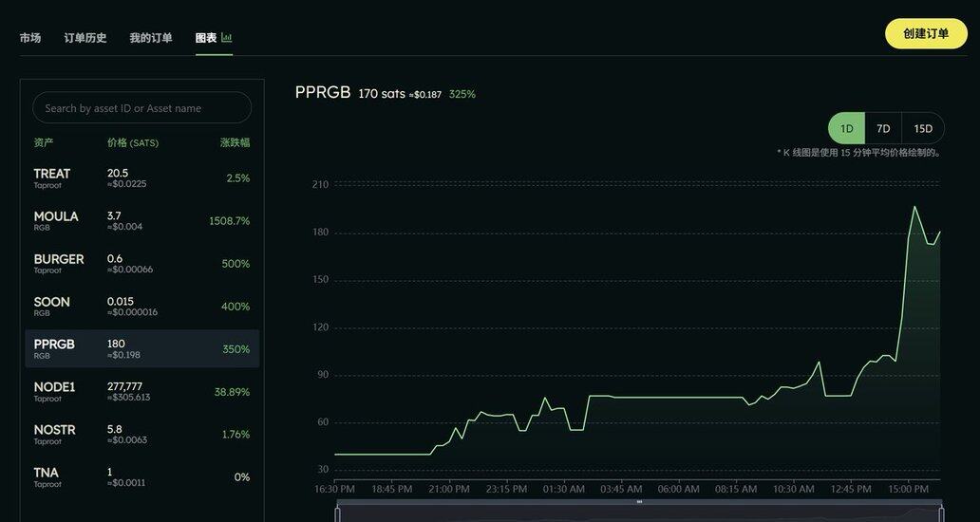This screenshot has height=522, width=980.
Task: Click the chart icon beside 图表 tab
Action: tap(227, 38)
